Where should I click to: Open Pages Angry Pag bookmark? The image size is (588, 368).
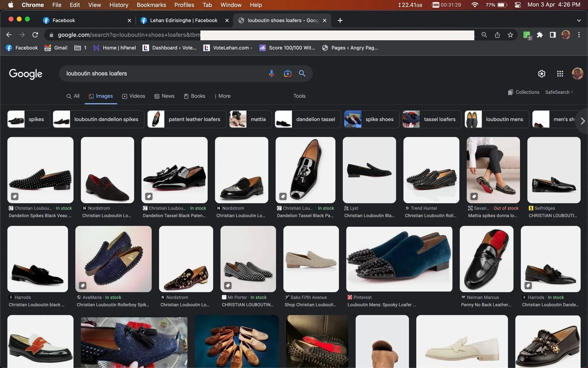point(350,48)
